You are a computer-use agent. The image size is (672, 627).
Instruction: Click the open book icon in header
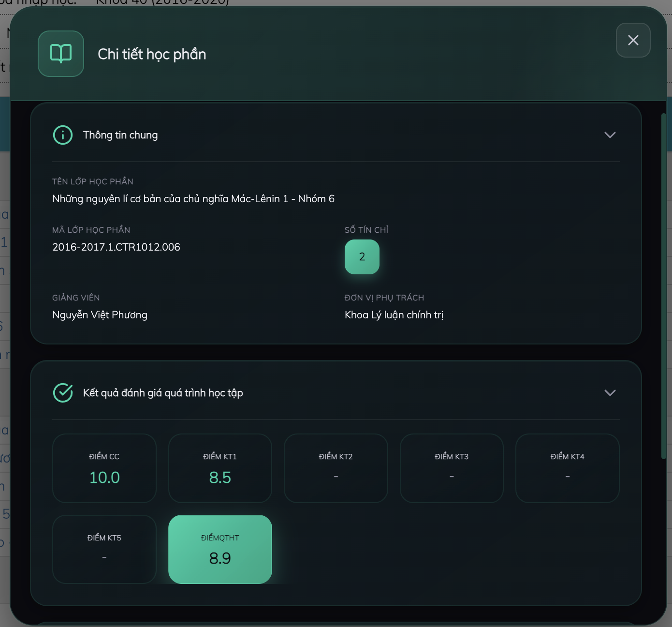(61, 54)
